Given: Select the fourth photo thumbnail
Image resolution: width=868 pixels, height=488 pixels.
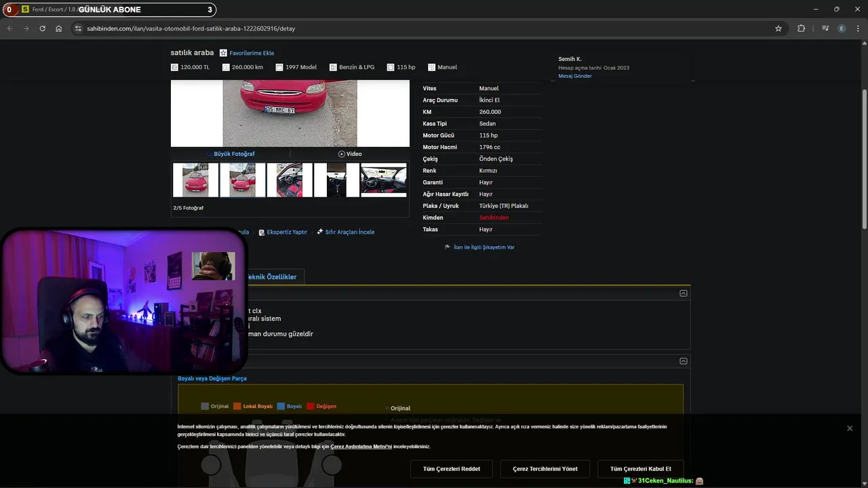Looking at the screenshot, I should click(x=336, y=180).
